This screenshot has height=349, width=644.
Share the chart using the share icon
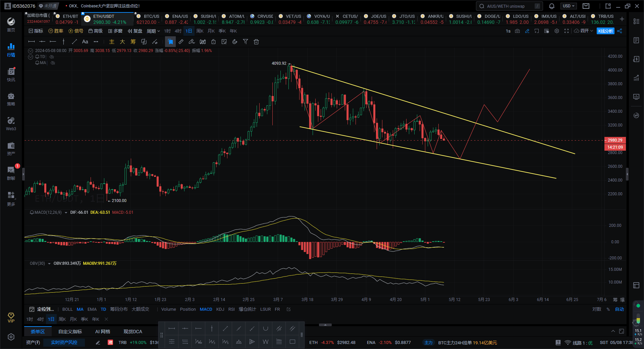click(x=620, y=31)
